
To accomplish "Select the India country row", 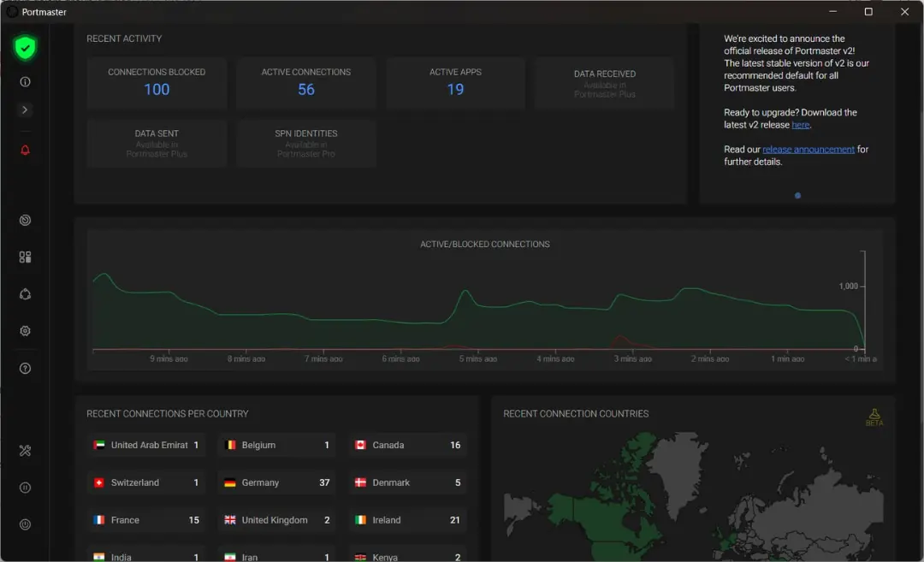I will point(146,555).
